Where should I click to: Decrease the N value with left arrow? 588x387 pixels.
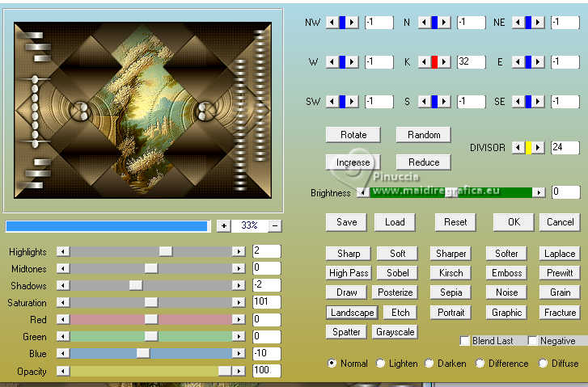(x=424, y=23)
